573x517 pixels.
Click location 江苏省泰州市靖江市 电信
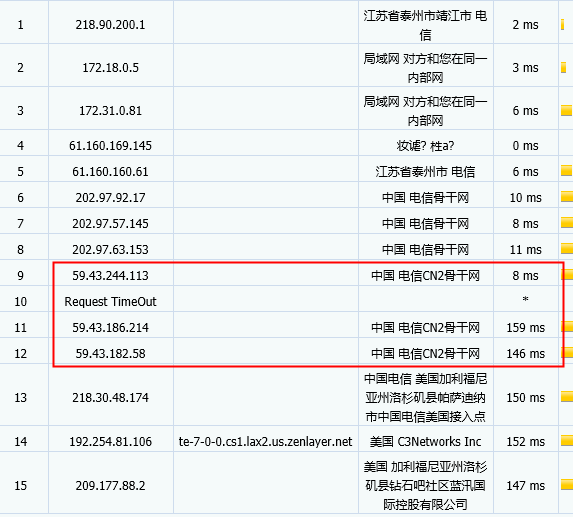(x=425, y=25)
